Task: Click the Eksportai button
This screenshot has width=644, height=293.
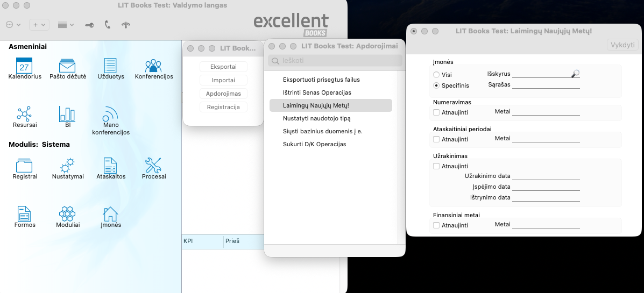Action: pos(223,67)
